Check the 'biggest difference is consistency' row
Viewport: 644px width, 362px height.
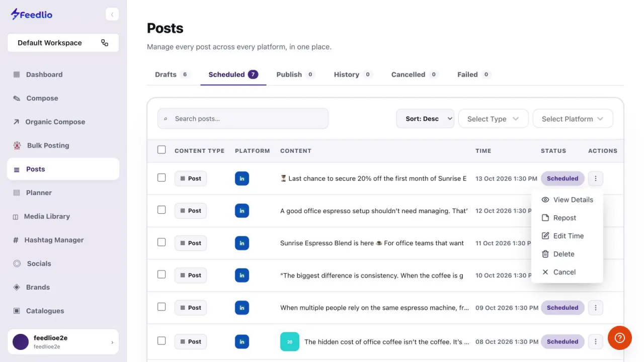[162, 274]
